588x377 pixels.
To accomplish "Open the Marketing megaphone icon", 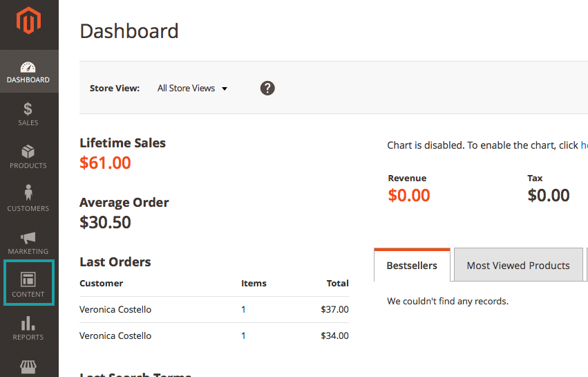I will pyautogui.click(x=28, y=237).
